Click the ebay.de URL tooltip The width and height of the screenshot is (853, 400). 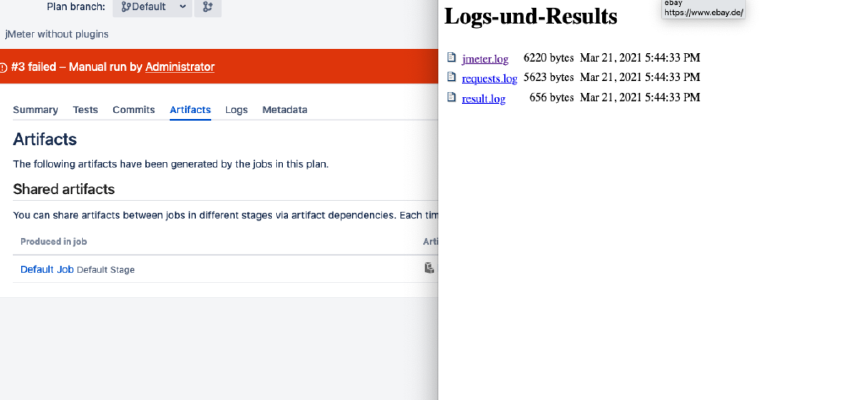703,8
